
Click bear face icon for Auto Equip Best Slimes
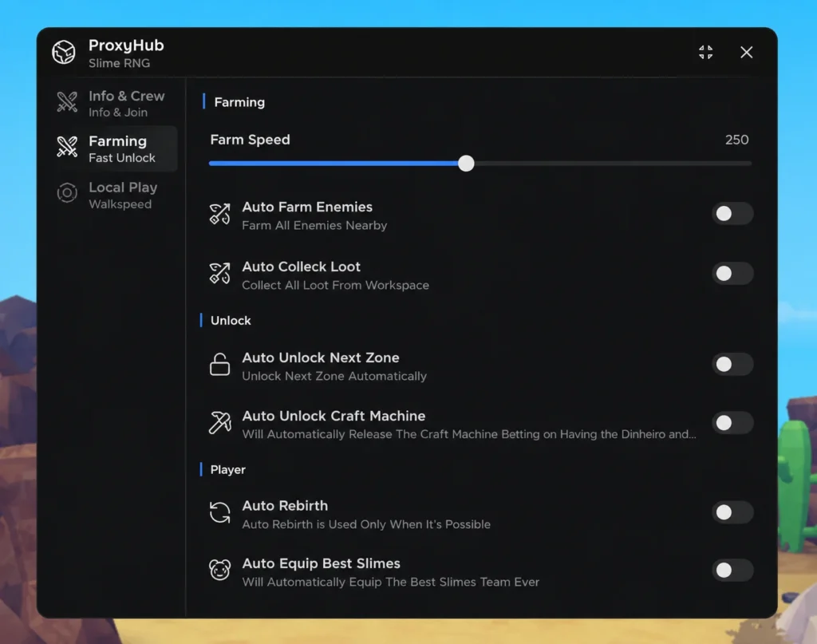click(219, 570)
